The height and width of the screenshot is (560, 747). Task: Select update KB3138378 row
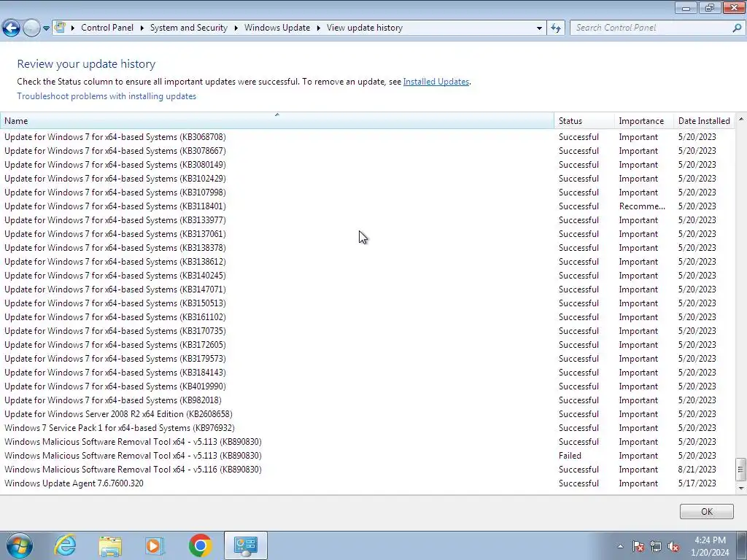(x=368, y=247)
